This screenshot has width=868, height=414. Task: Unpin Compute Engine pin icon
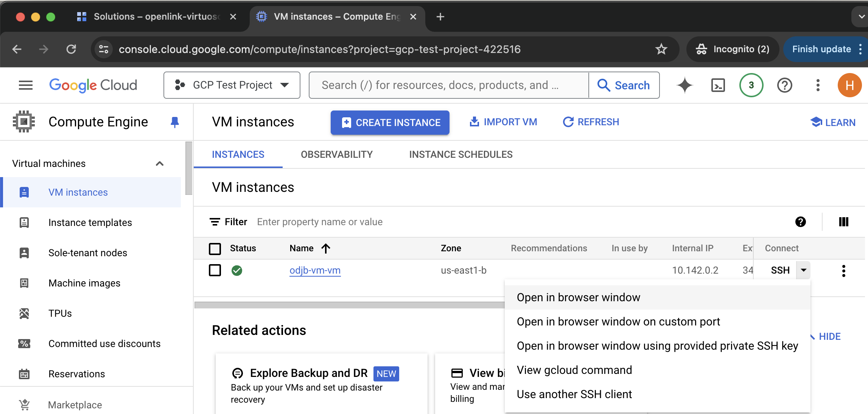click(174, 122)
